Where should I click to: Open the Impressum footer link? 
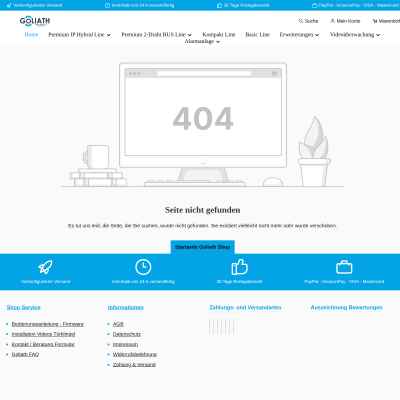[125, 344]
